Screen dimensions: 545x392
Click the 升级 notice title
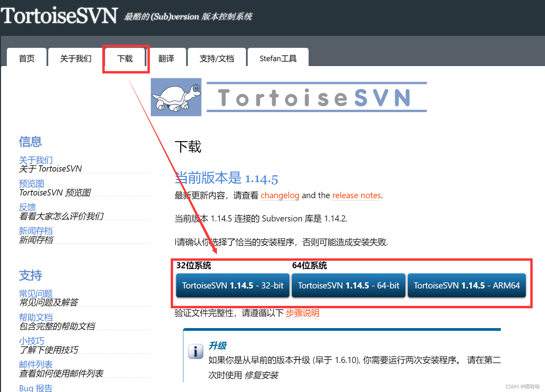click(218, 346)
